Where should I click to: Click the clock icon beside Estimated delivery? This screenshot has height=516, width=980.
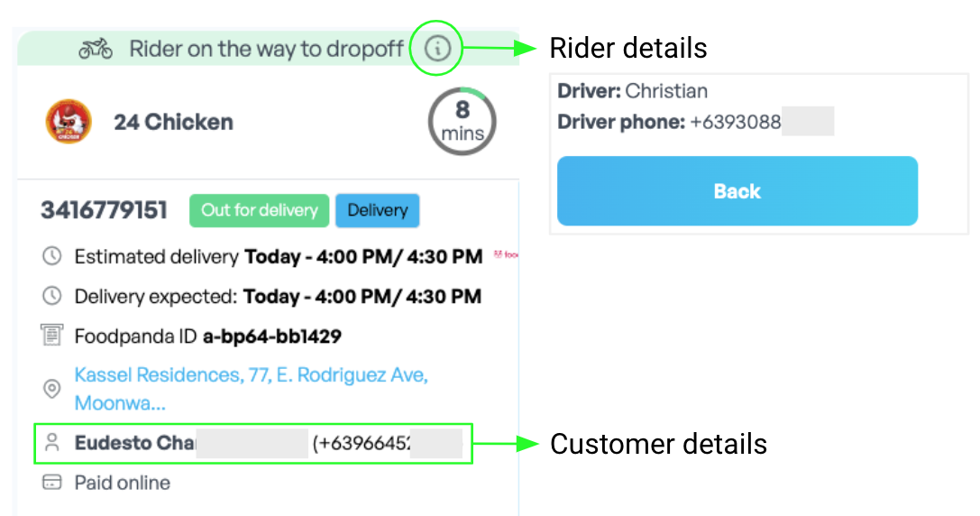[52, 256]
